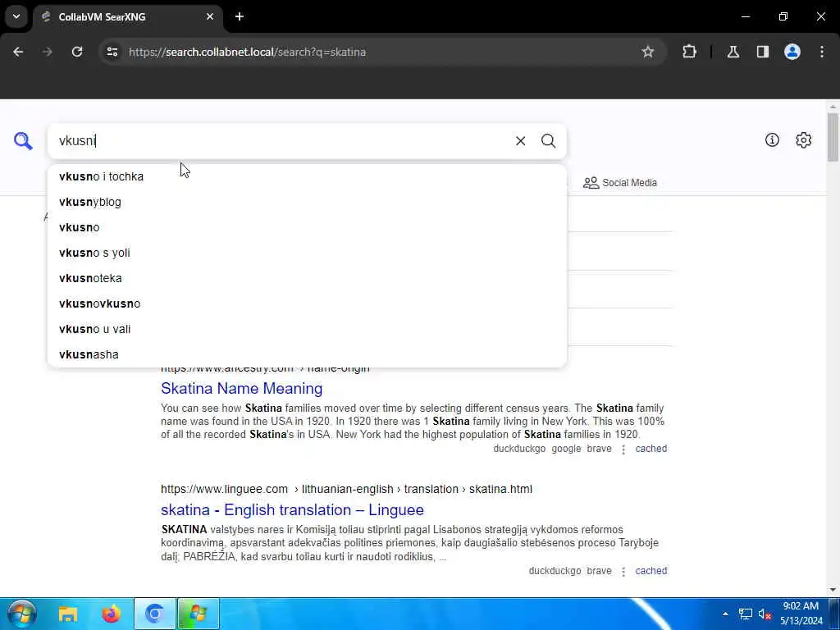Open Chrome Labs flask icon

tap(733, 52)
